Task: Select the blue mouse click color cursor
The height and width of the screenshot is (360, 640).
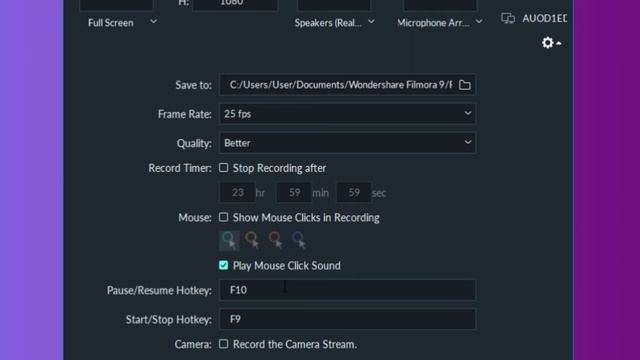Action: [299, 240]
